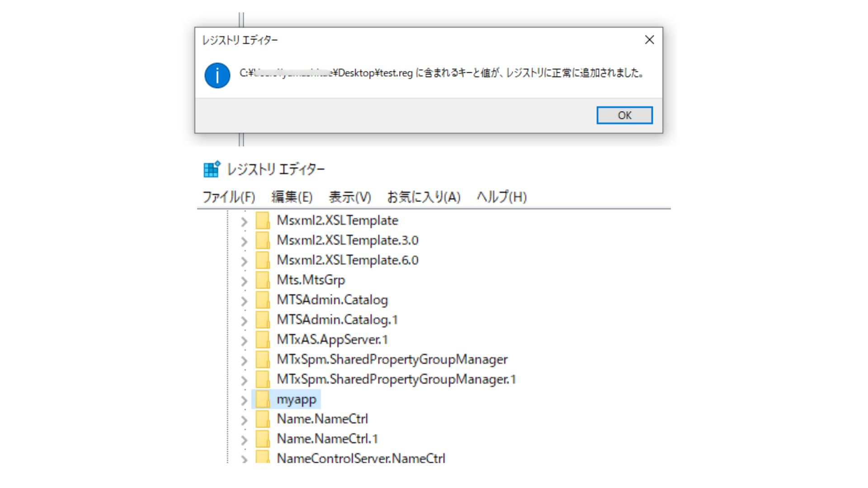Image resolution: width=868 pixels, height=488 pixels.
Task: Click the MTSAdmin.Catalog.1 folder icon
Action: 263,320
